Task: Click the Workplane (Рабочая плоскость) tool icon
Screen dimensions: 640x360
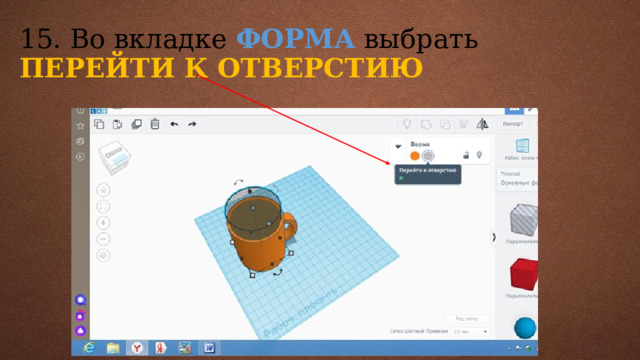Action: pyautogui.click(x=522, y=146)
